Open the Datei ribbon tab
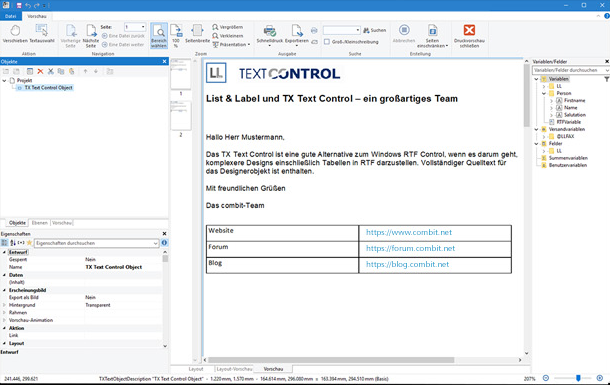 [11, 16]
